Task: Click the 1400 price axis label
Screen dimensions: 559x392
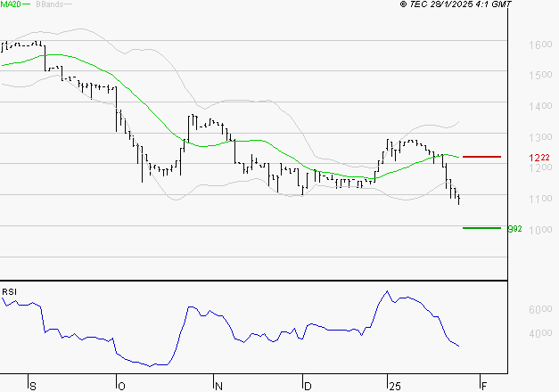Action: 540,106
